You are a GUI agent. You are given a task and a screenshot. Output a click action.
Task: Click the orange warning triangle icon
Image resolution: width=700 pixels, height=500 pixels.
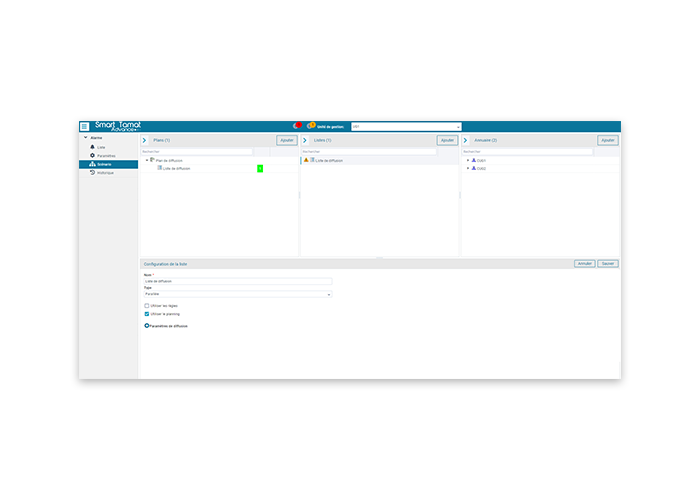coord(306,160)
